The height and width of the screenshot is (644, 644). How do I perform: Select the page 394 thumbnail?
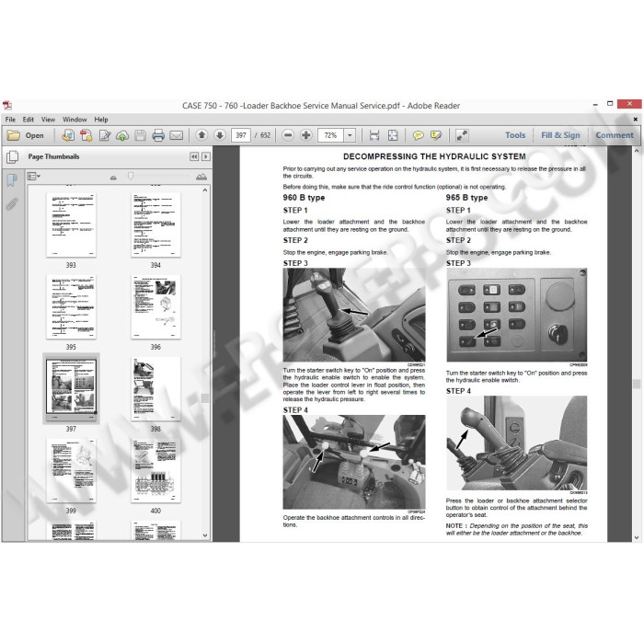[155, 225]
